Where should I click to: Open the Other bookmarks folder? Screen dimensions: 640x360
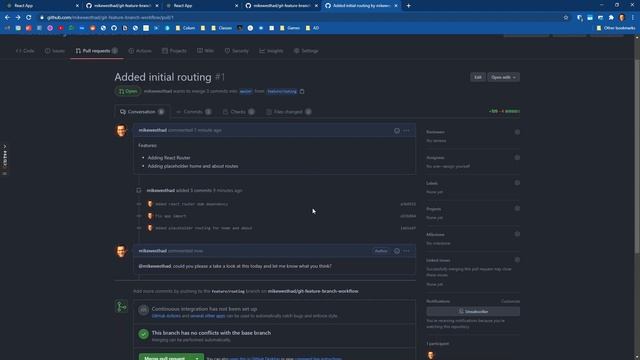(x=616, y=28)
